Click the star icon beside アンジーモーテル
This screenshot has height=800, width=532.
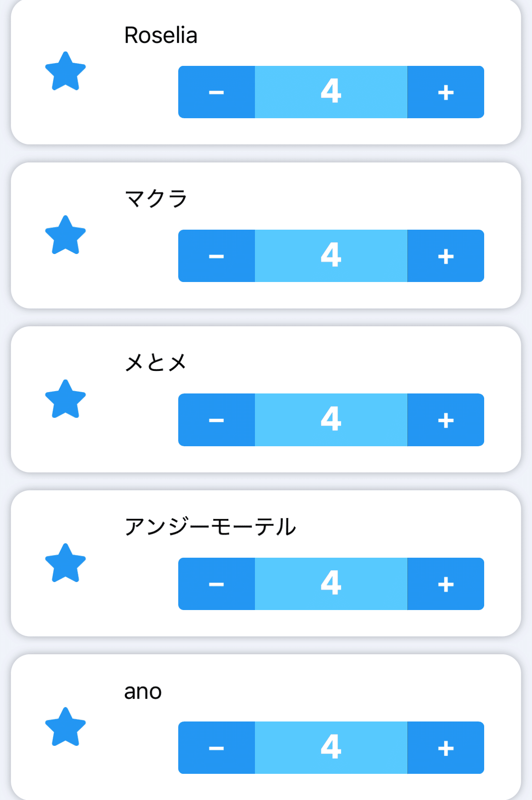click(65, 564)
